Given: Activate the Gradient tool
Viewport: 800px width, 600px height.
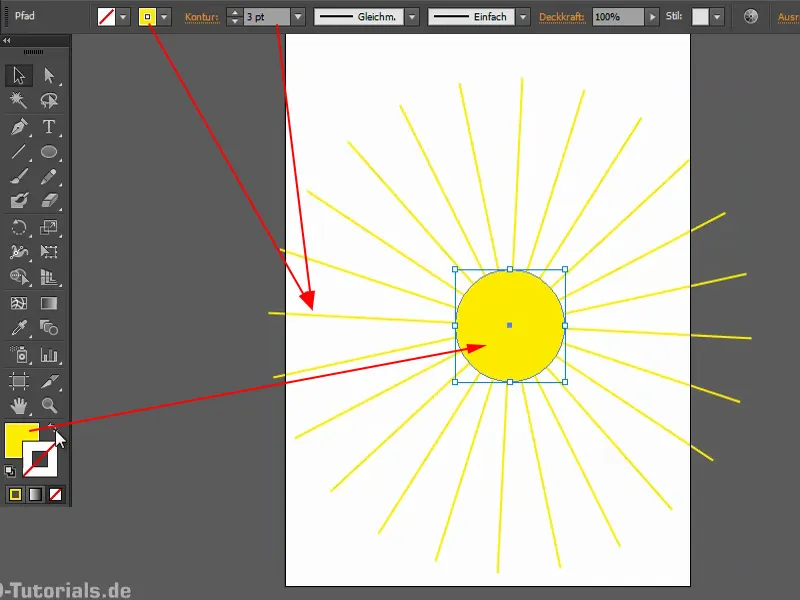Looking at the screenshot, I should click(x=49, y=304).
